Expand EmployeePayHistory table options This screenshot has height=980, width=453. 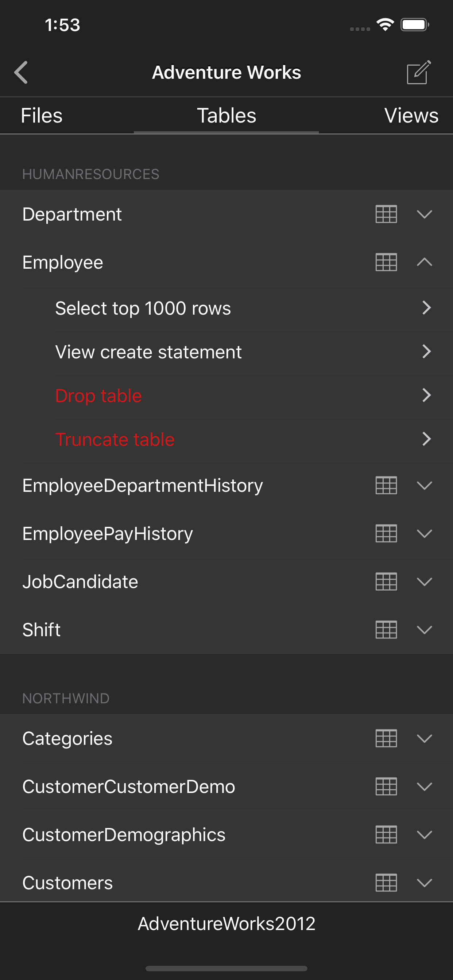(x=424, y=533)
